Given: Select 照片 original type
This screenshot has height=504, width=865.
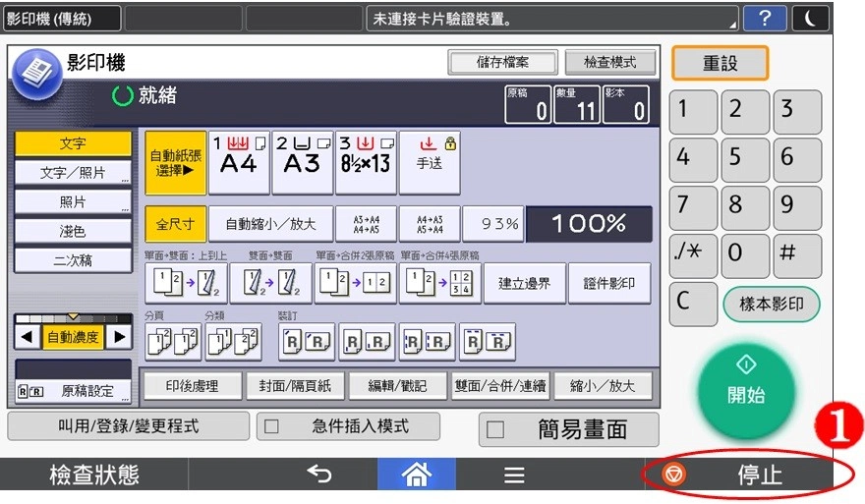Looking at the screenshot, I should pos(73,201).
